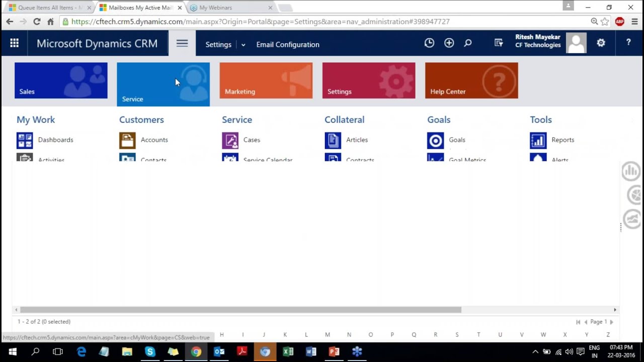Open CRM settings gear icon
The width and height of the screenshot is (644, 362).
click(x=601, y=43)
